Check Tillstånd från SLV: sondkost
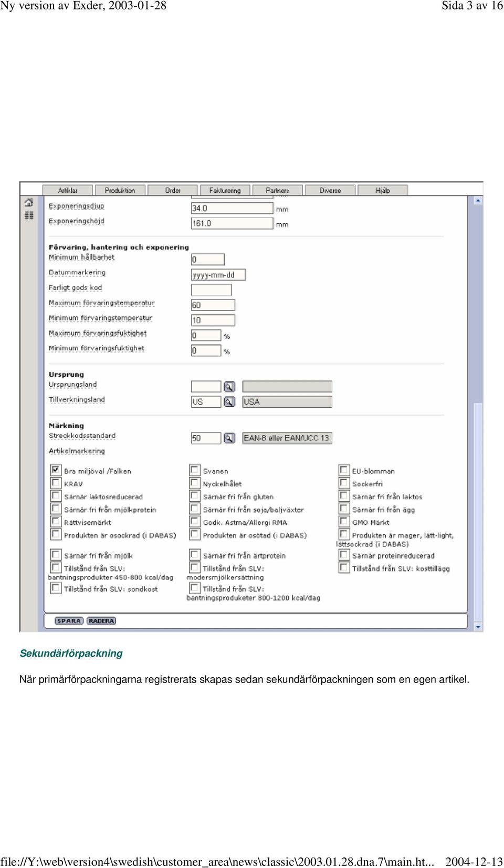This screenshot has height=868, width=504. pos(56,588)
